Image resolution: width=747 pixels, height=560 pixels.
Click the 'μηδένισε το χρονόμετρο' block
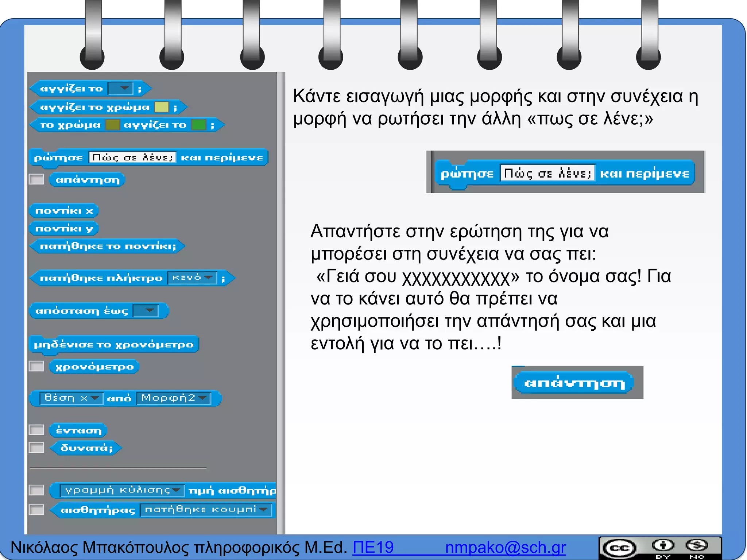coord(113,345)
